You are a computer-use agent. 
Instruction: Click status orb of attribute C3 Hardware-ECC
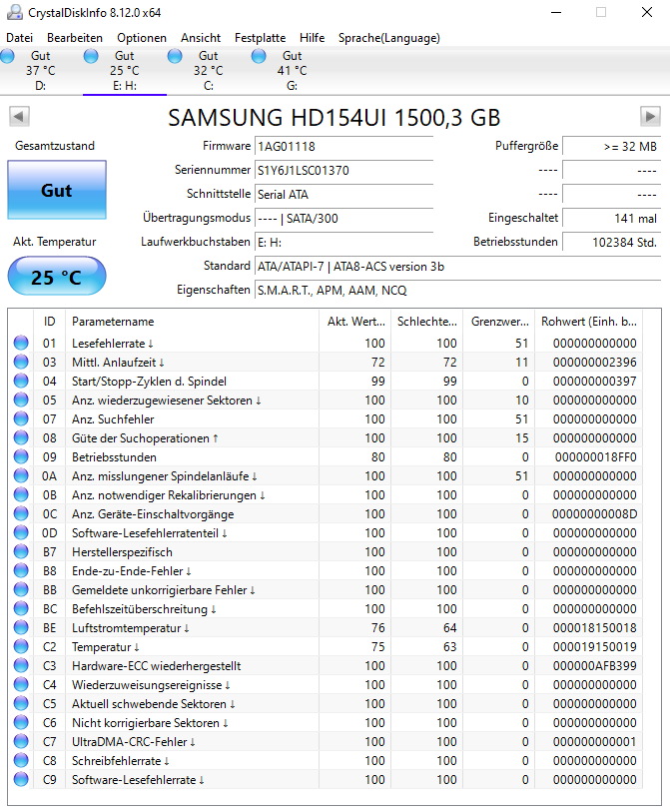point(21,666)
